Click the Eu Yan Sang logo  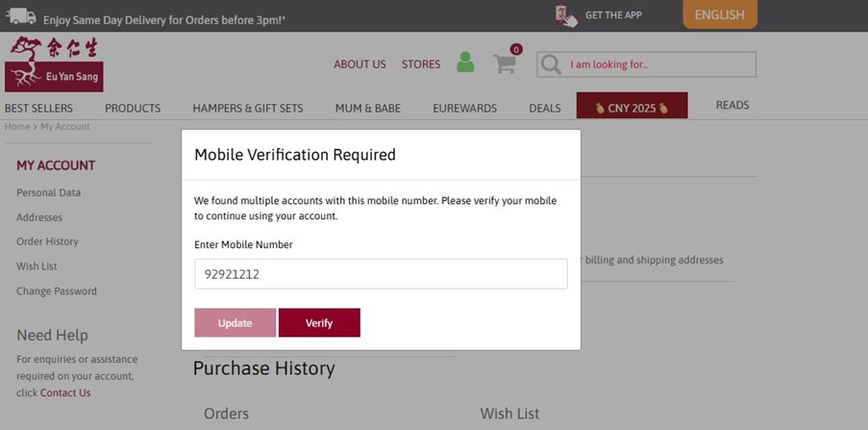[54, 63]
